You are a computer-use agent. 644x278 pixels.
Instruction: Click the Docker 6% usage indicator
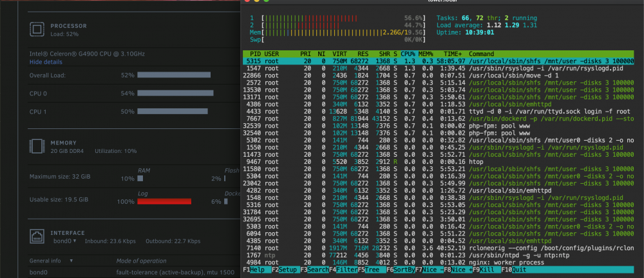225,201
